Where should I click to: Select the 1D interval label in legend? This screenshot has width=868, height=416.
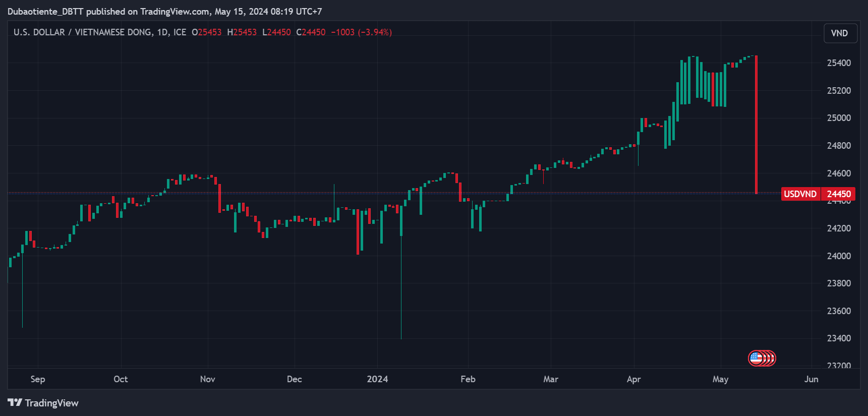click(x=162, y=32)
